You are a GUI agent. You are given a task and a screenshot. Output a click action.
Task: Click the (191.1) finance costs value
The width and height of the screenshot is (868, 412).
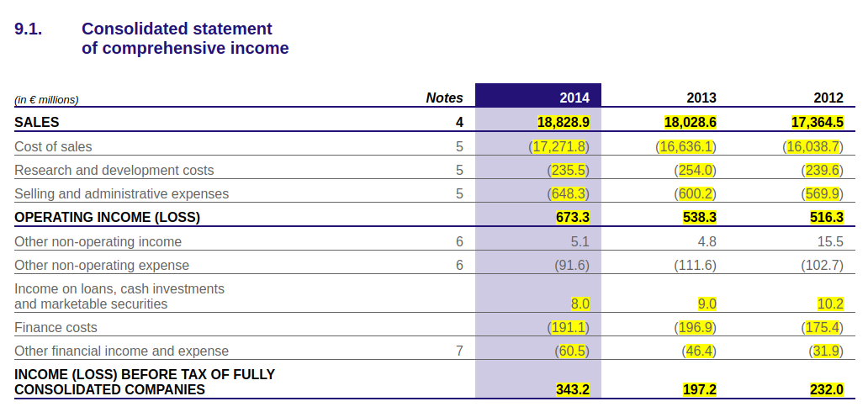tap(568, 328)
